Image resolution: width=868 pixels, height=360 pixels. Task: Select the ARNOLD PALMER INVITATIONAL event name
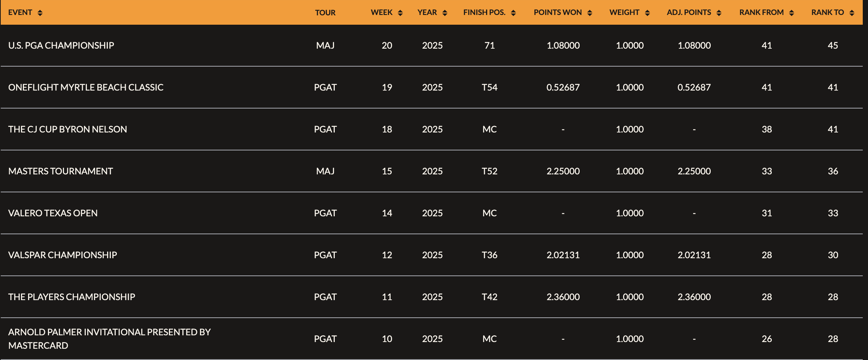point(109,339)
